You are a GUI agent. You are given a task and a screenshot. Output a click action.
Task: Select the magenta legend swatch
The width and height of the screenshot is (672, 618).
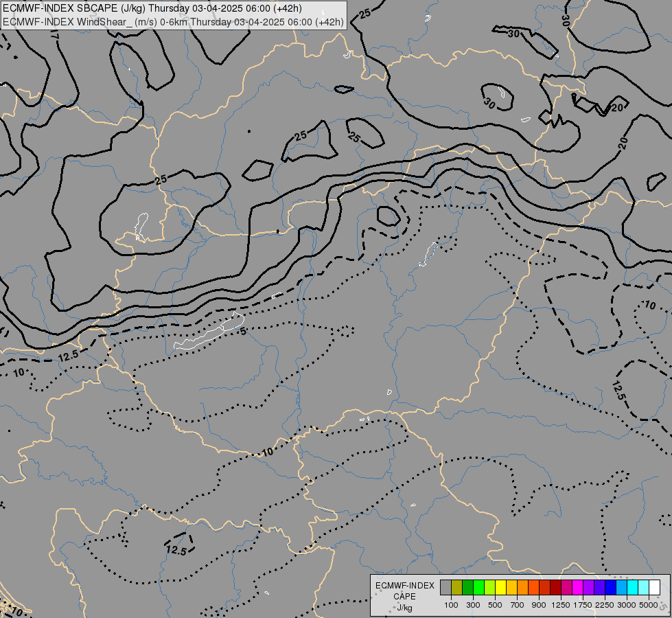point(578,588)
